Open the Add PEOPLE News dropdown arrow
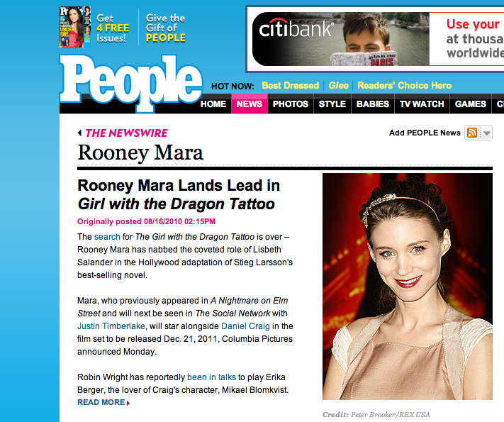Image resolution: width=504 pixels, height=422 pixels. [486, 133]
